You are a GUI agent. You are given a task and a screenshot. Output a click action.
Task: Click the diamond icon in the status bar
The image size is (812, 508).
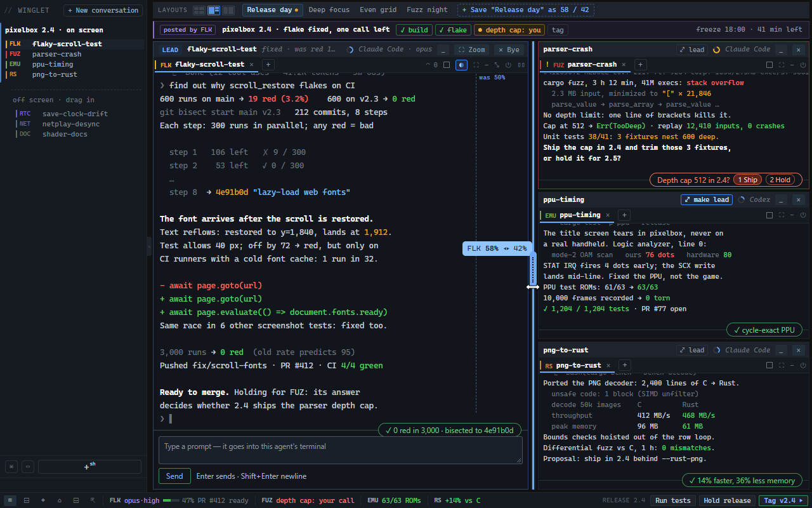43,500
